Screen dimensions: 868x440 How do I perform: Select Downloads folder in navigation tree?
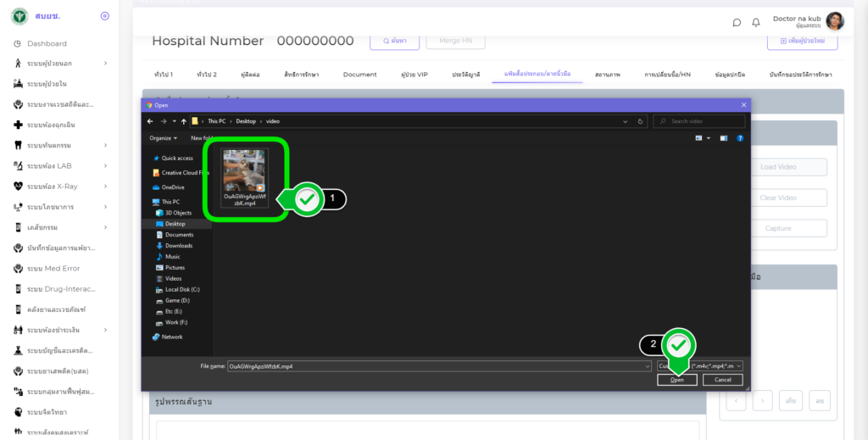click(179, 245)
